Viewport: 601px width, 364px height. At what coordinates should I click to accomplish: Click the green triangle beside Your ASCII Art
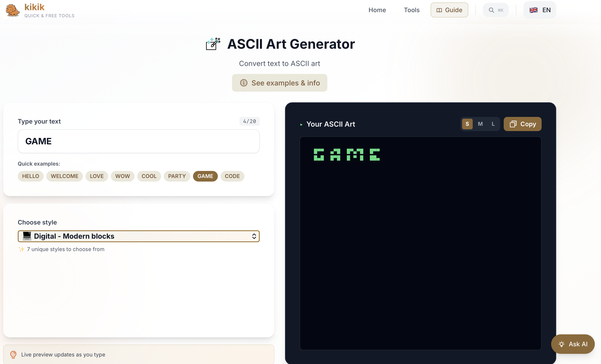point(301,124)
